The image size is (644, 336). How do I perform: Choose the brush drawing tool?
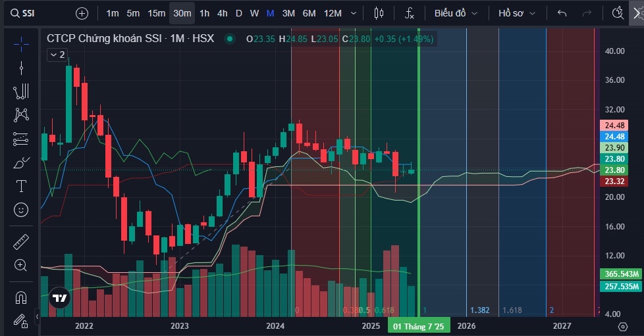coord(21,162)
